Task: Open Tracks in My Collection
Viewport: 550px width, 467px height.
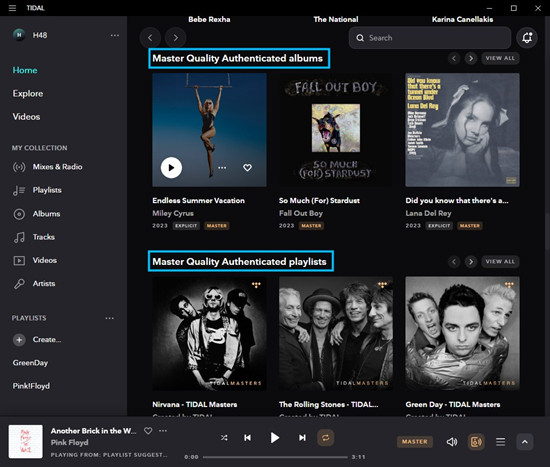Action: pyautogui.click(x=34, y=237)
